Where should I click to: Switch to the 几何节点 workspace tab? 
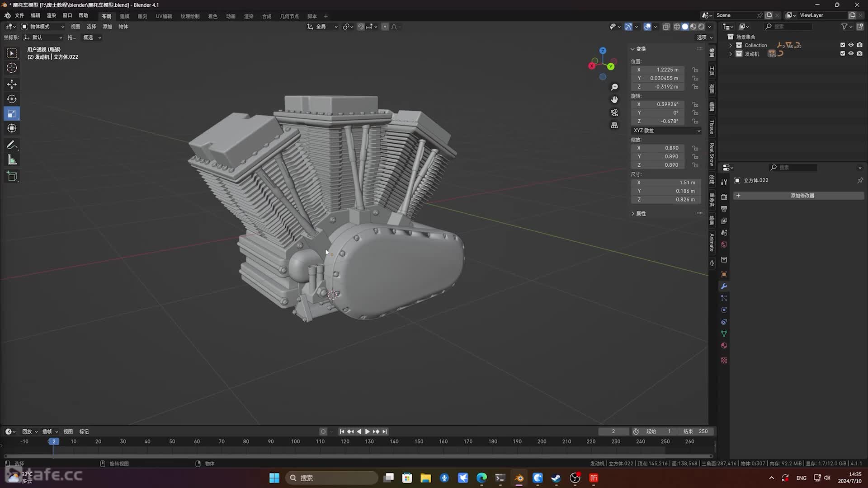(289, 16)
